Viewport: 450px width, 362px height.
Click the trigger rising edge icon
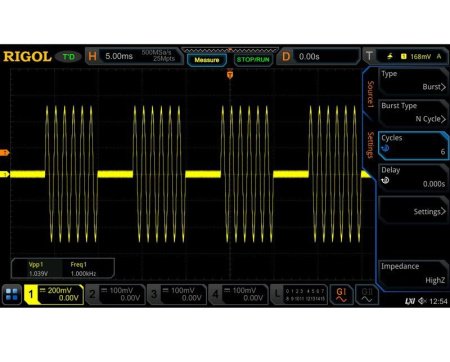pyautogui.click(x=390, y=57)
